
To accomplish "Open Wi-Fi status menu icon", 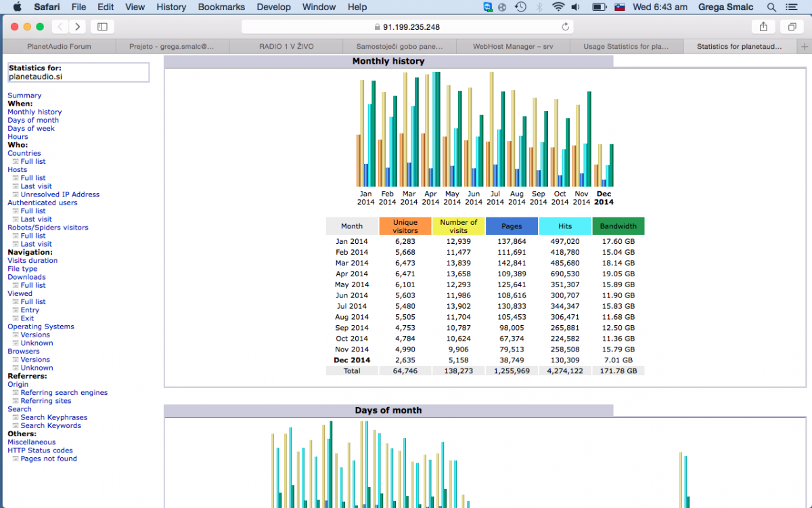I will click(558, 7).
